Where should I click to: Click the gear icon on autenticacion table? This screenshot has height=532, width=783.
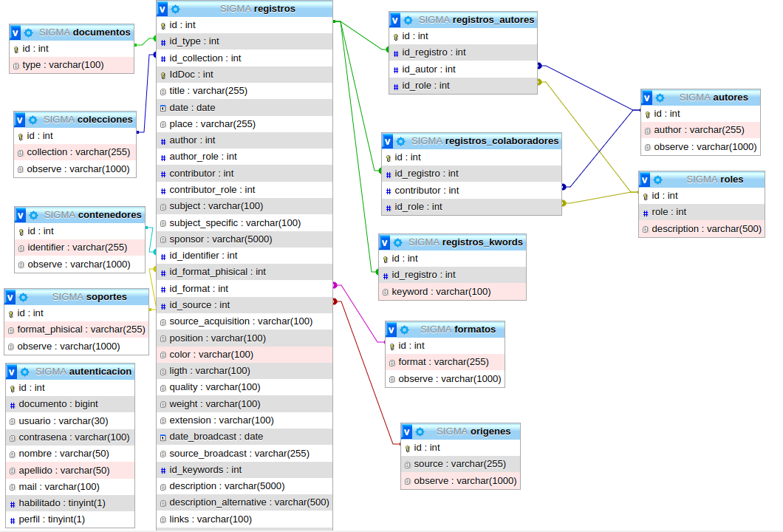coord(24,372)
